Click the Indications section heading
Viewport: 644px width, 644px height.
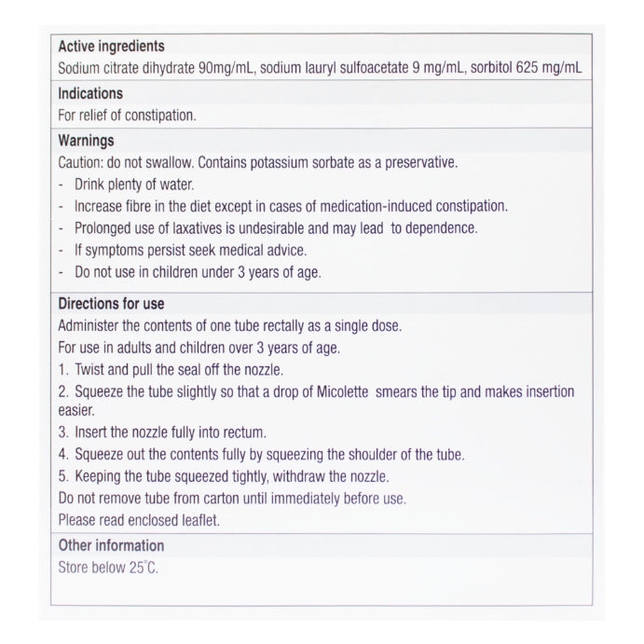[x=90, y=94]
